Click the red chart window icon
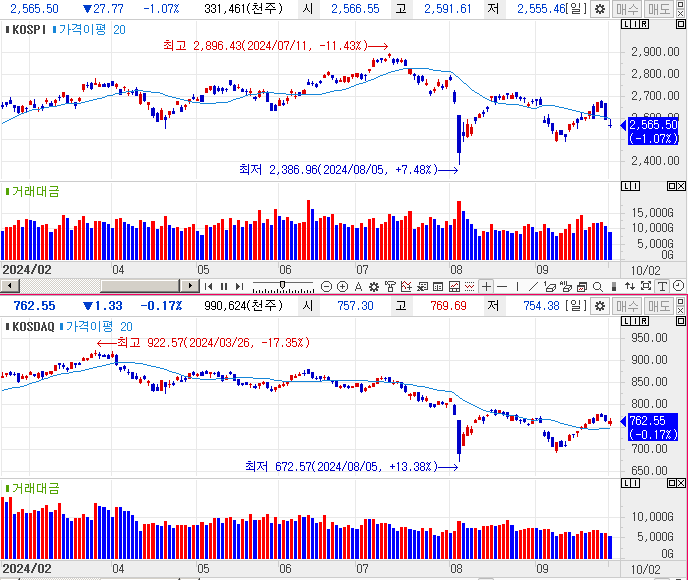 pyautogui.click(x=454, y=287)
